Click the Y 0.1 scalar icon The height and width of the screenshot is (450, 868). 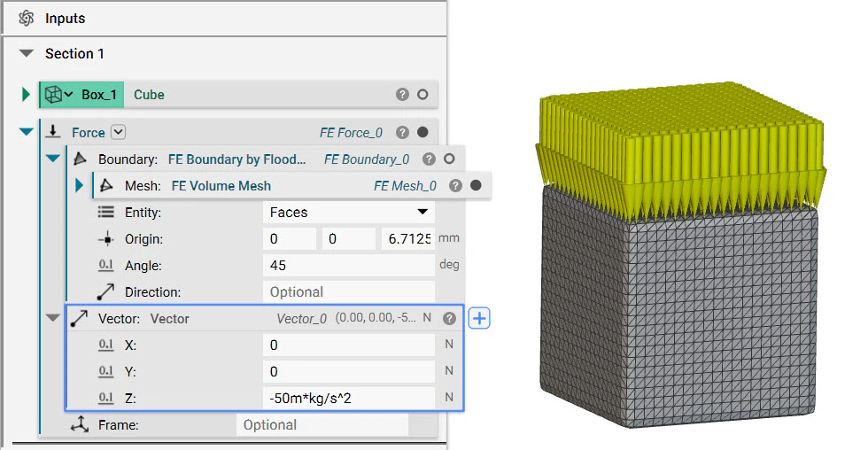(105, 371)
